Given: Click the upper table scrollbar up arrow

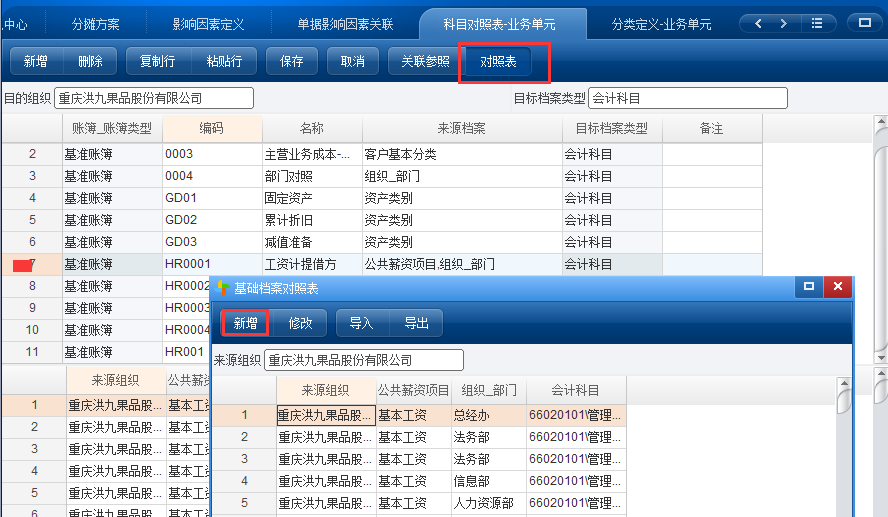Looking at the screenshot, I should point(881,121).
